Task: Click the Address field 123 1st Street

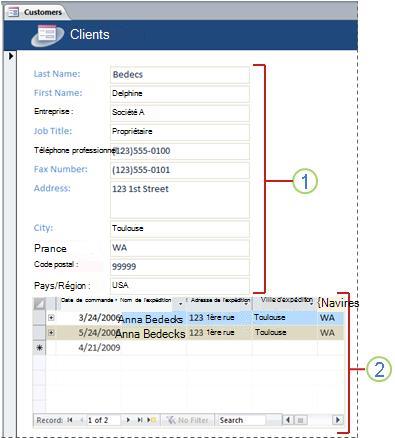Action: pyautogui.click(x=180, y=199)
